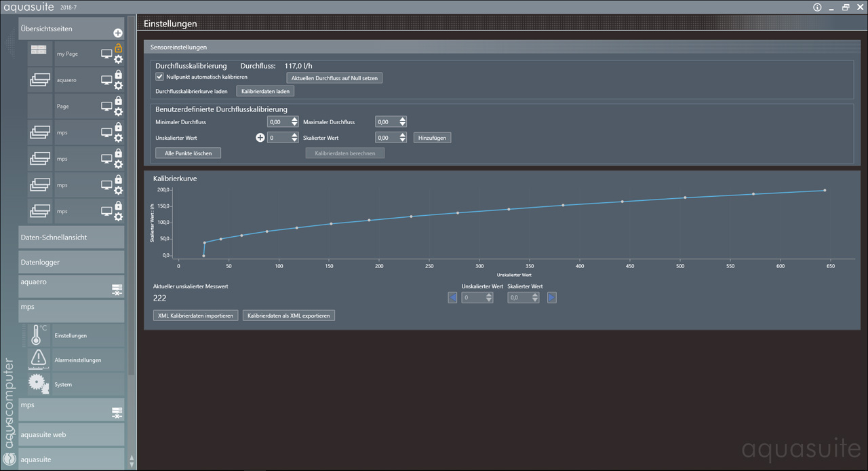Expand the aquasuite web section
This screenshot has width=868, height=471.
71,434
